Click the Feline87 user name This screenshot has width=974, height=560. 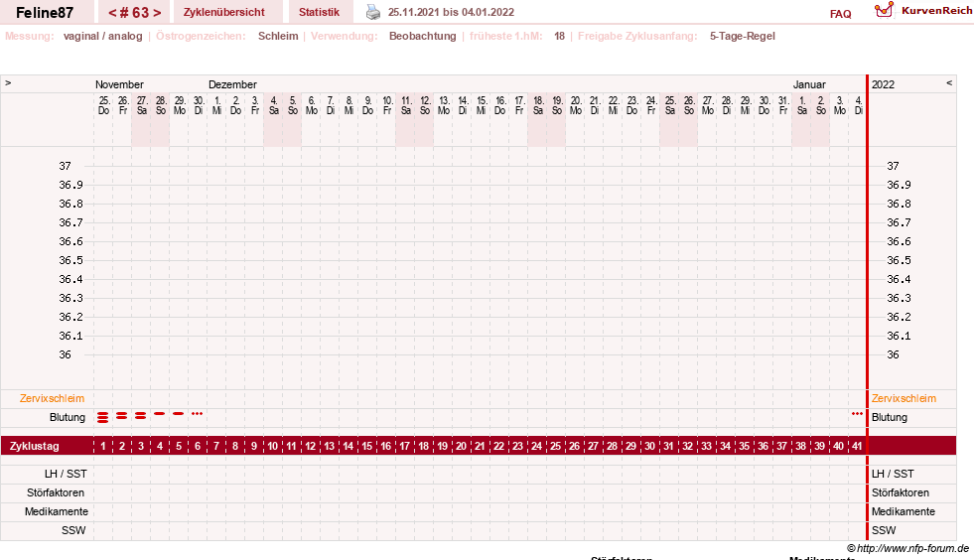(45, 13)
